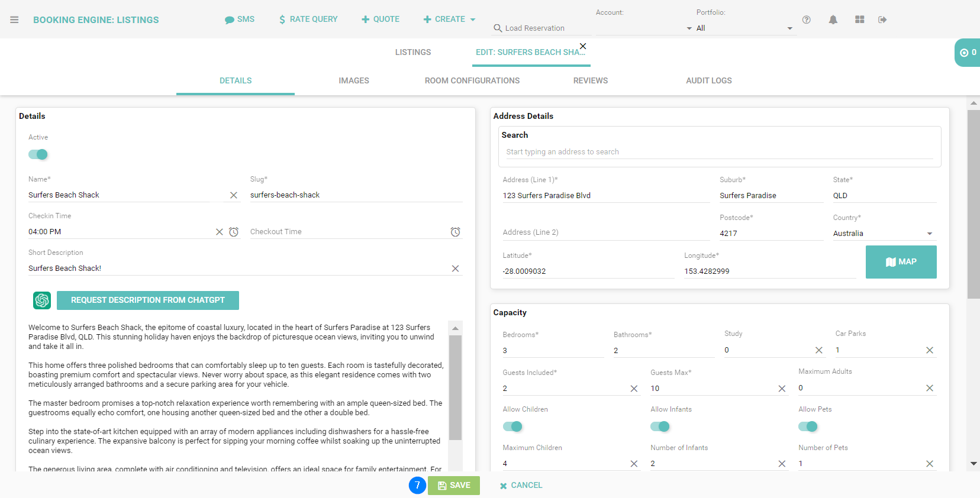Open the Checkout Time clock picker
The width and height of the screenshot is (980, 498).
tap(455, 232)
